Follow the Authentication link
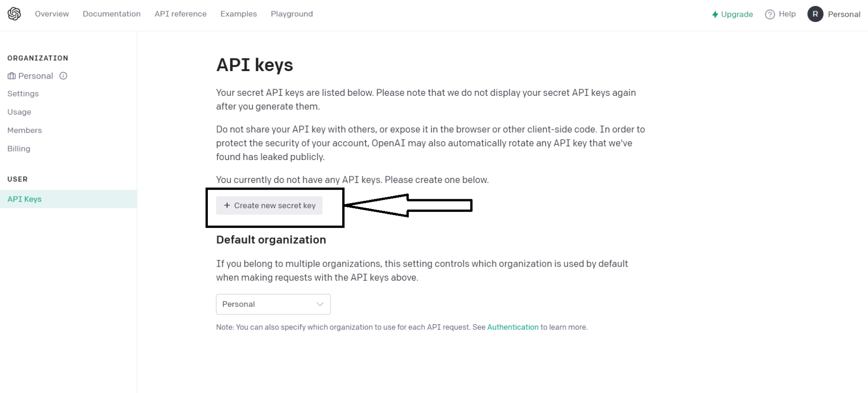 click(x=513, y=327)
